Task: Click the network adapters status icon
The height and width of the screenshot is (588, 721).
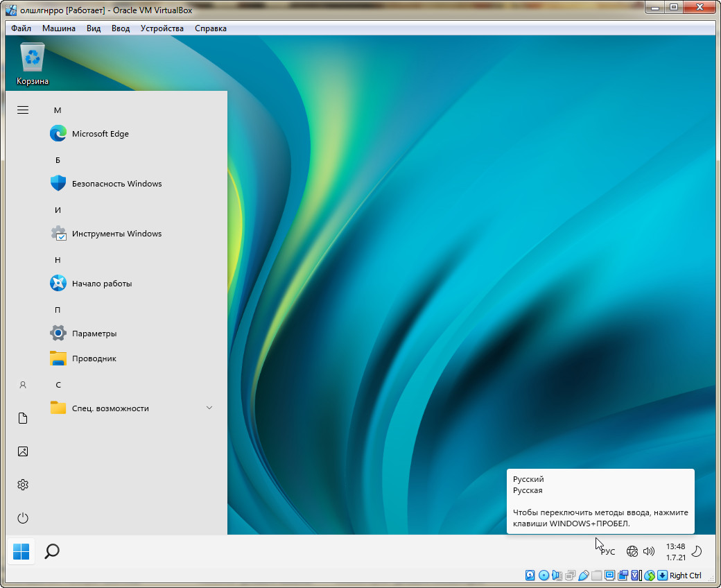Action: point(570,575)
